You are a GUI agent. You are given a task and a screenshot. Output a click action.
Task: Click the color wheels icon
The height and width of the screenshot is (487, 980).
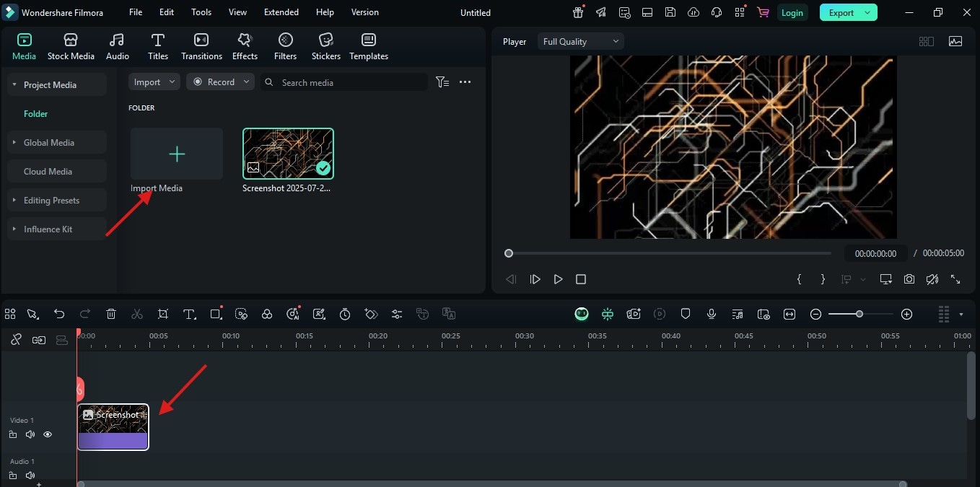[267, 314]
